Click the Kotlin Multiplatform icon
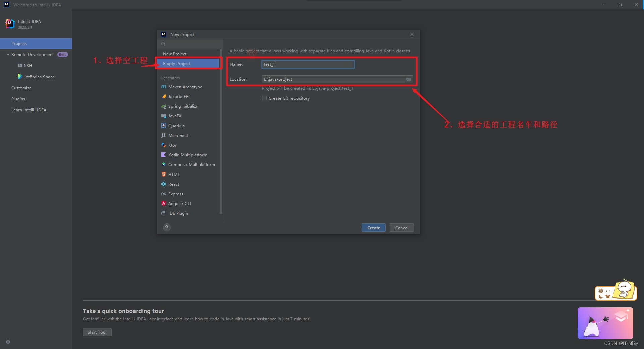The height and width of the screenshot is (349, 644). [x=164, y=155]
